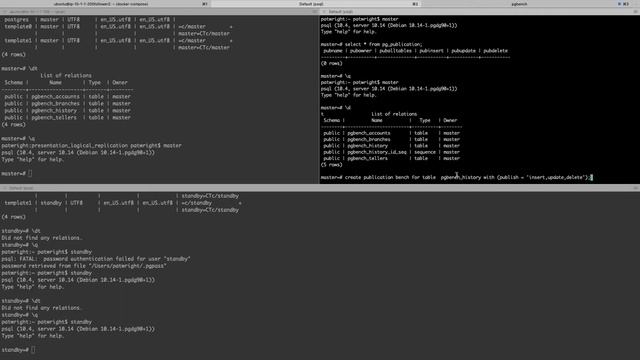The height and width of the screenshot is (360, 640).
Task: Click 'List of relations' heading in right pane
Action: tap(394, 114)
